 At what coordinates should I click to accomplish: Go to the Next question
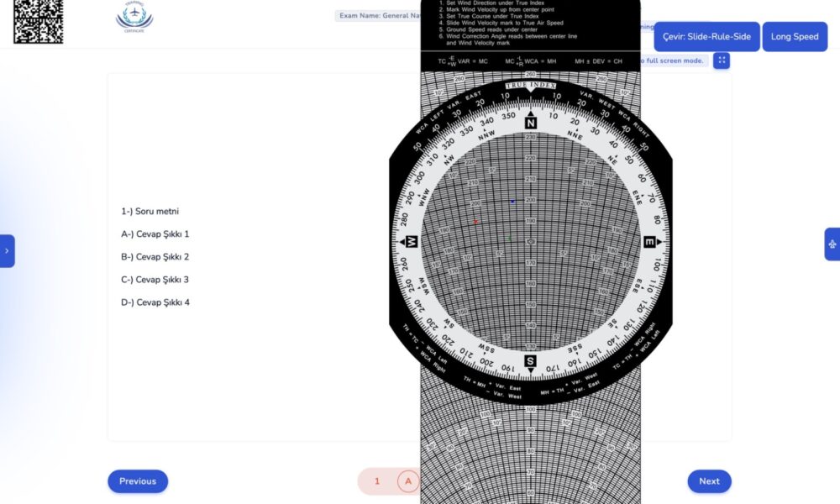click(709, 481)
